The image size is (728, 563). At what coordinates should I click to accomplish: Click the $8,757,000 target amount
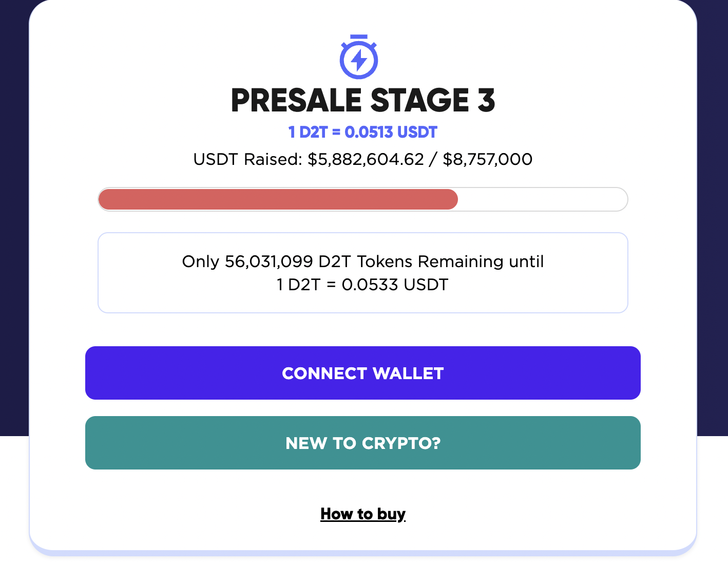tap(488, 159)
